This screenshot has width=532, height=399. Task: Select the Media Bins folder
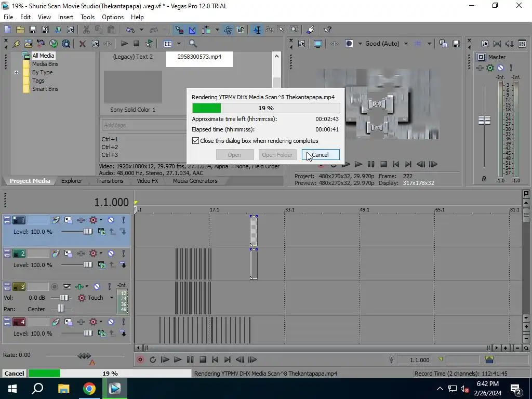[45, 64]
